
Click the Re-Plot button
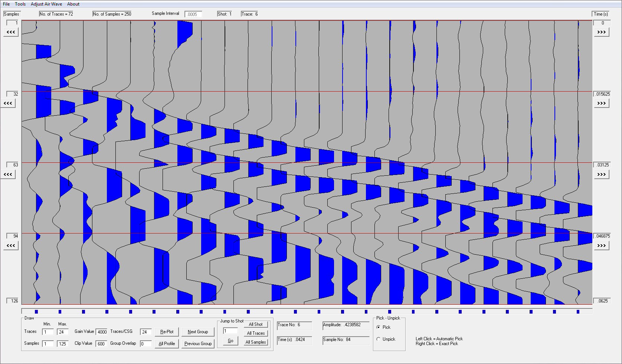coord(167,332)
